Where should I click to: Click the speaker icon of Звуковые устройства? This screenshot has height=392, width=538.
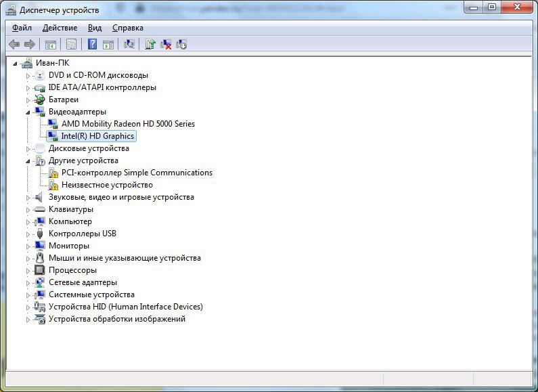click(39, 197)
